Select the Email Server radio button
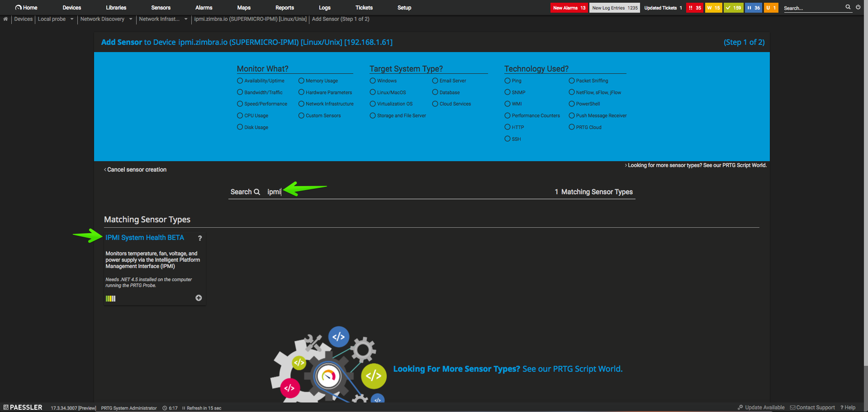This screenshot has width=868, height=412. [x=435, y=81]
